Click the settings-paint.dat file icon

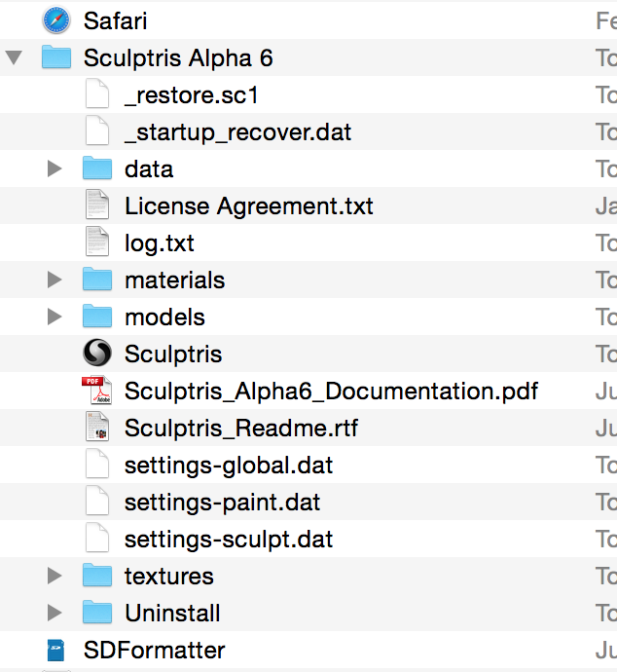97,501
